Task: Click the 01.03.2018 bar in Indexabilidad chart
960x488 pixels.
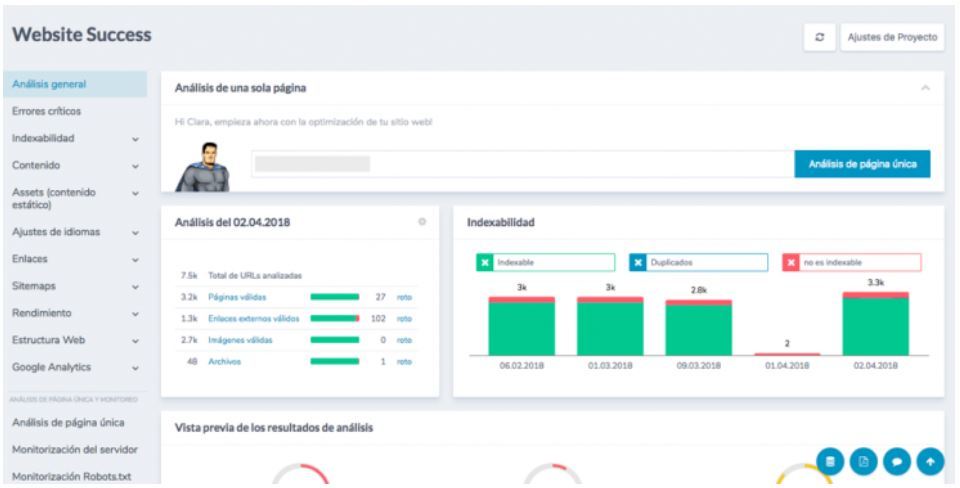Action: point(610,326)
